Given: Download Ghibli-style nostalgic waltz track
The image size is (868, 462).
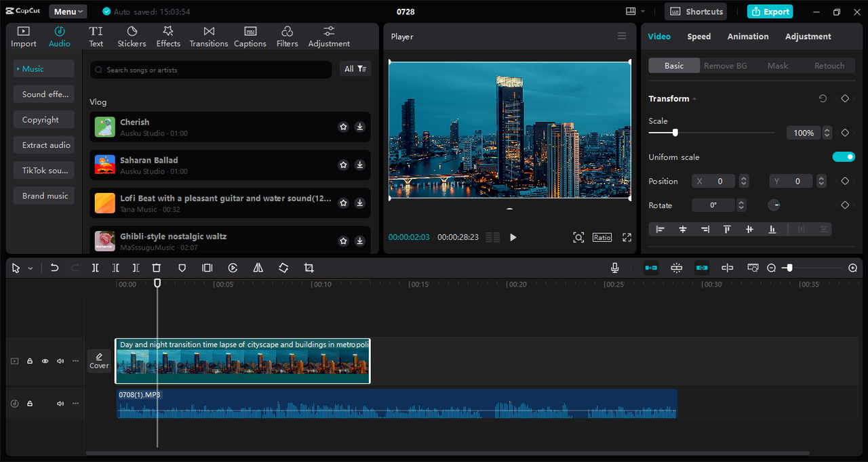Looking at the screenshot, I should pyautogui.click(x=359, y=240).
